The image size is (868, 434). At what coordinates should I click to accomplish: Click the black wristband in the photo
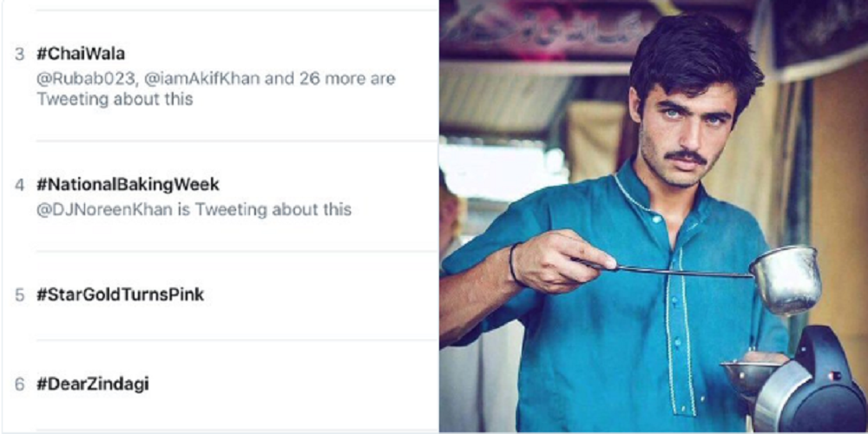(x=513, y=264)
